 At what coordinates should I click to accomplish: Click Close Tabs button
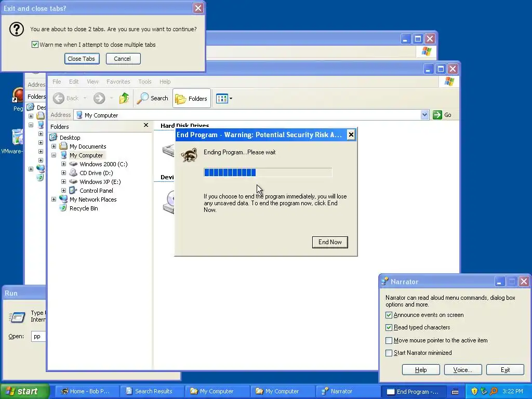point(82,59)
